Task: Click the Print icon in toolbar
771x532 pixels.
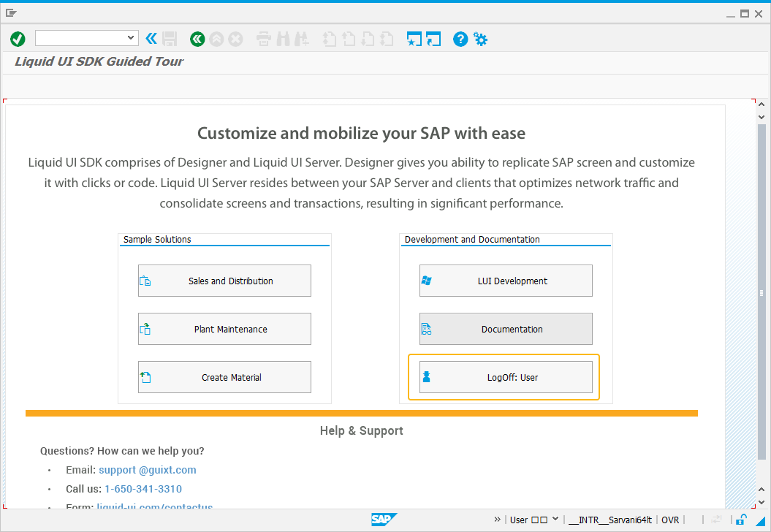Action: pyautogui.click(x=264, y=39)
